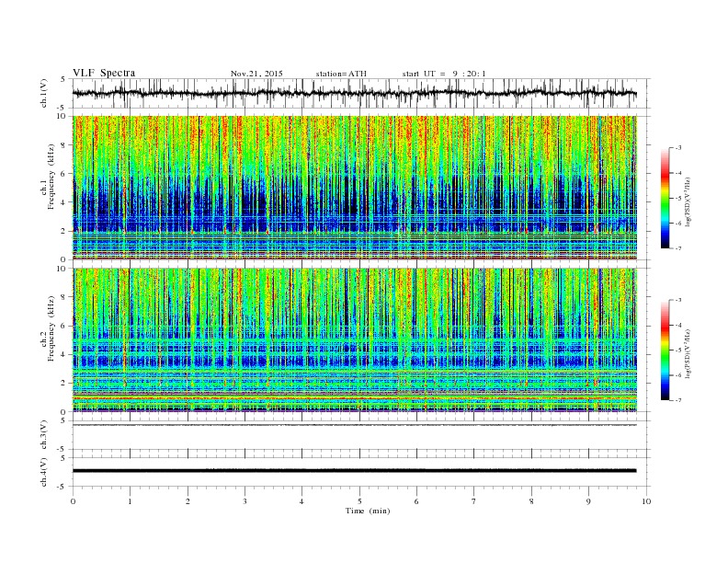Click the "-5" bottom tick of ch.4(V) axis
728x563 pixels.
(x=63, y=487)
